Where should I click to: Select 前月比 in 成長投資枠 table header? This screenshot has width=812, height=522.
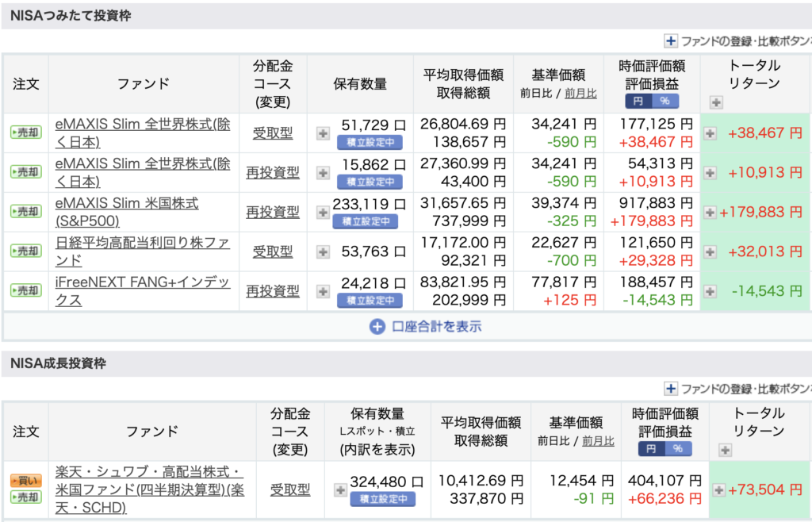[x=598, y=441]
